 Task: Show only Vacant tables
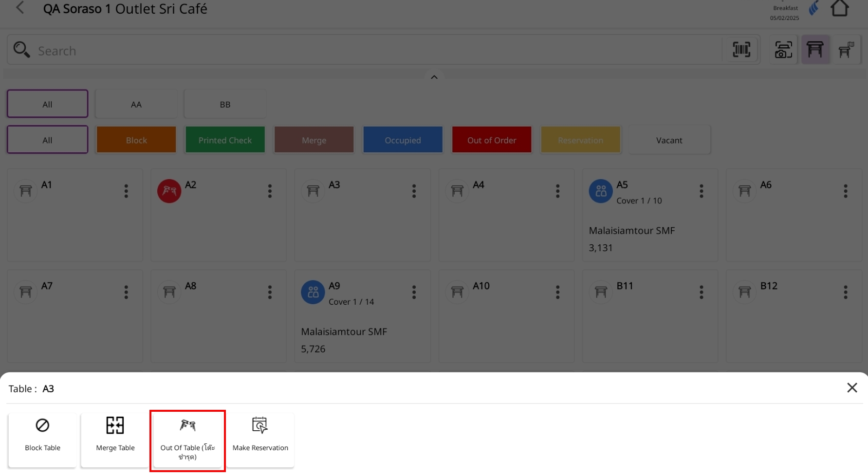[669, 141]
